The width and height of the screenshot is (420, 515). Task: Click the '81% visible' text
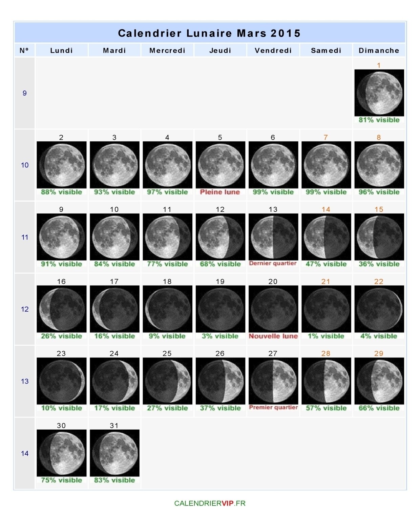(379, 120)
